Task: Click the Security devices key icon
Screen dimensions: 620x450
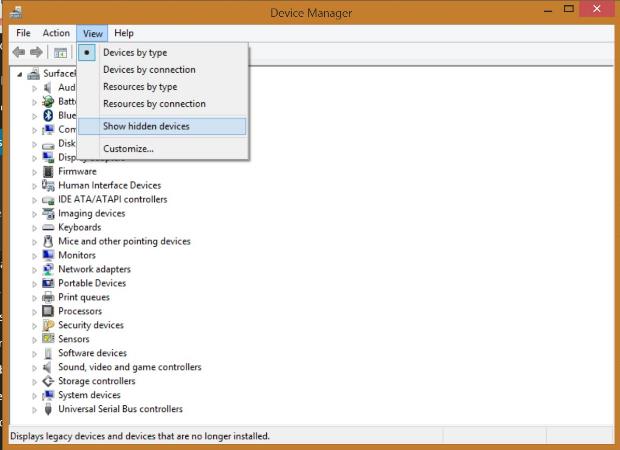Action: click(48, 325)
